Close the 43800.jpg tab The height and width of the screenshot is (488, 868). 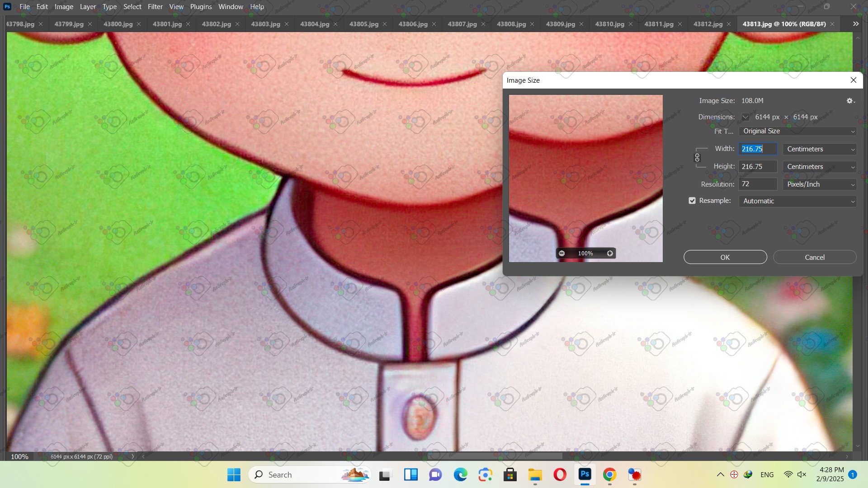(x=139, y=24)
